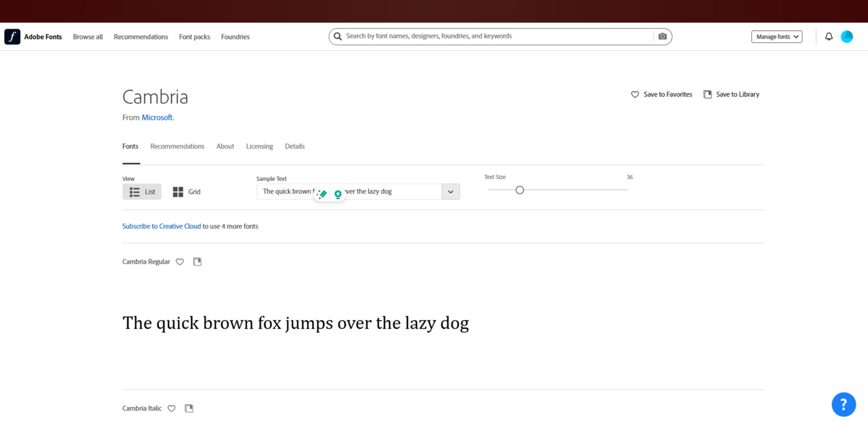The height and width of the screenshot is (424, 868).
Task: Favorite Cambria Italic with the heart icon
Action: [171, 408]
